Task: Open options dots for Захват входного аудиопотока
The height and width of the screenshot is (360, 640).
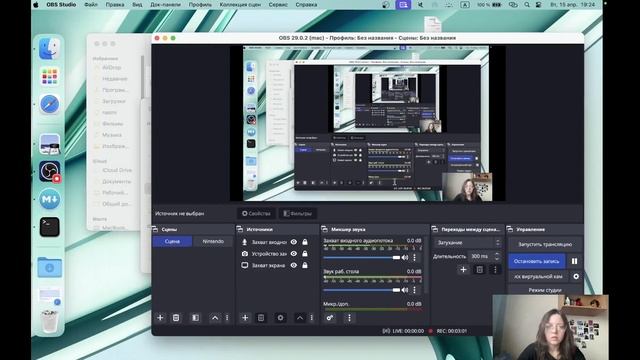Action: [414, 258]
